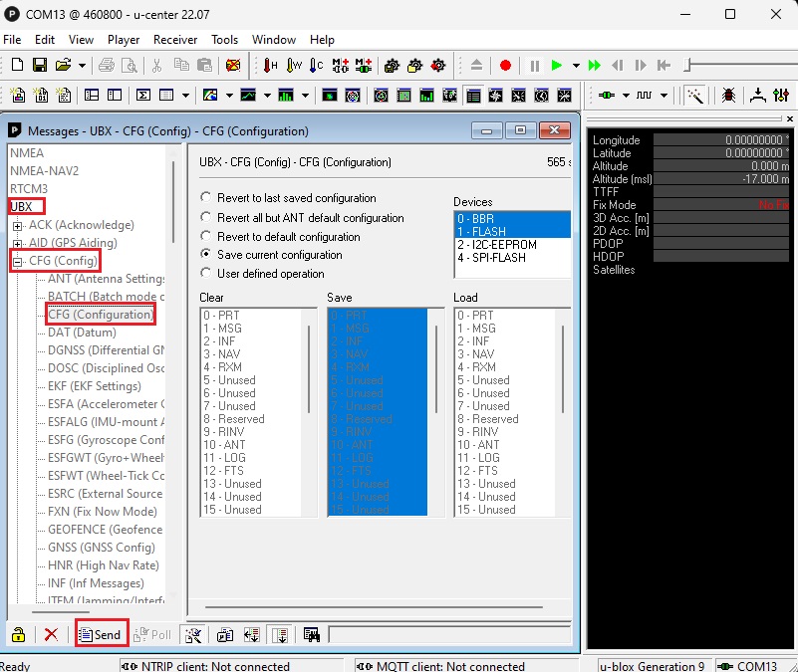Viewport: 798px width, 672px height.
Task: Click the Hotstart (H) thermometer icon
Action: coord(270,66)
